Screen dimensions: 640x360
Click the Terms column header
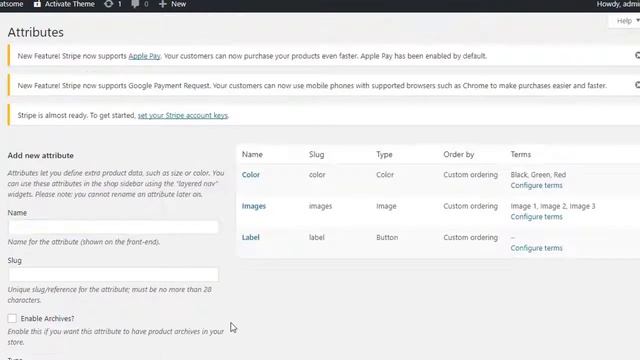[520, 155]
